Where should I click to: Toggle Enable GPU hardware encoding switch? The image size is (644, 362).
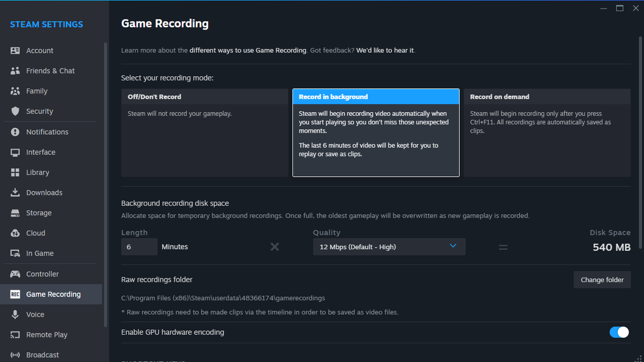(x=619, y=332)
